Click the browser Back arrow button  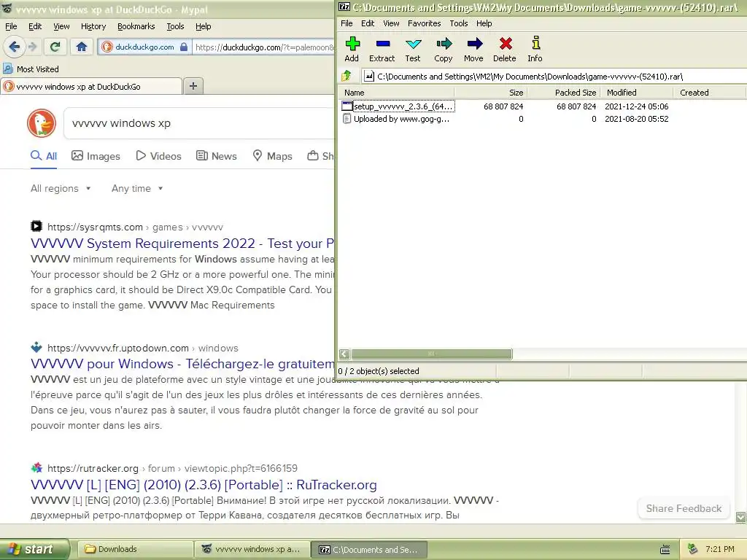coord(15,47)
